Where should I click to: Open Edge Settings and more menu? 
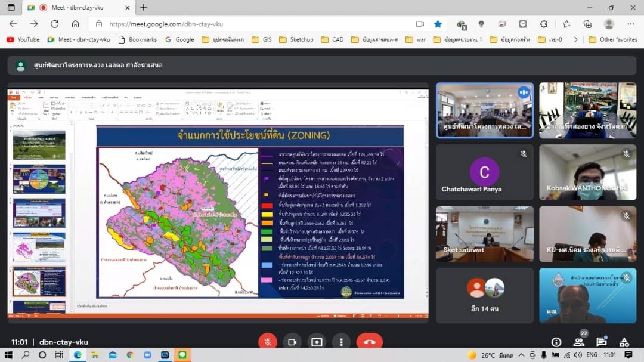coord(630,24)
